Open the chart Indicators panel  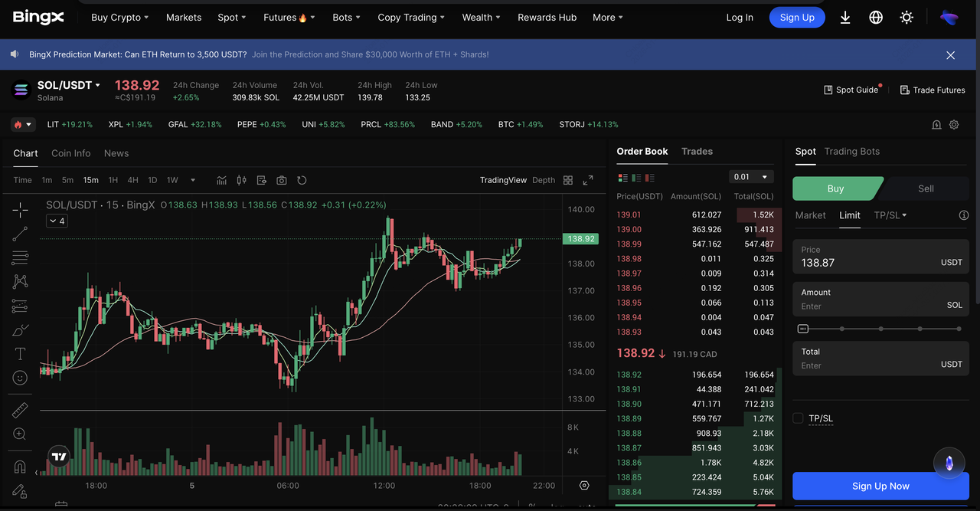pos(221,179)
